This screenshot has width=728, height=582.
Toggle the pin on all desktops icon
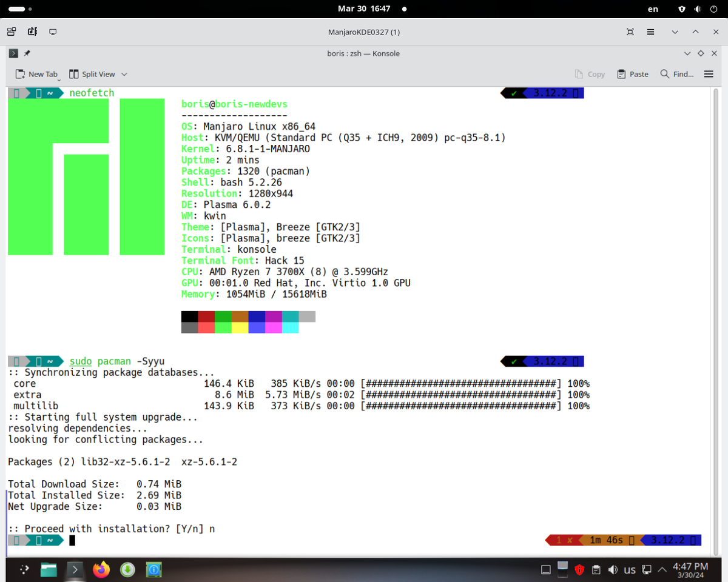pos(27,53)
